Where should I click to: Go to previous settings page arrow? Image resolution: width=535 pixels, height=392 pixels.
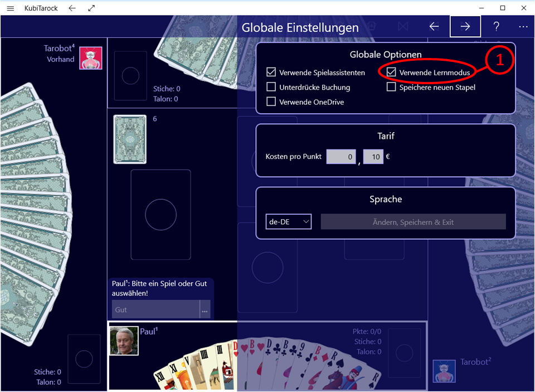click(434, 26)
